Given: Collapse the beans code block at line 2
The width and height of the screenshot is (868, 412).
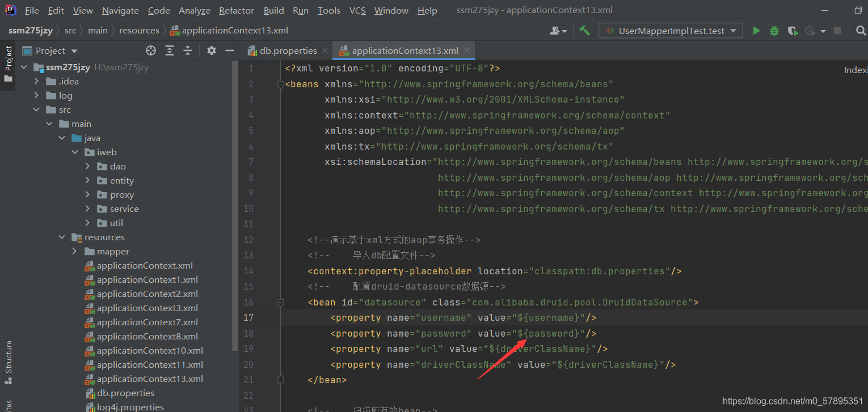Looking at the screenshot, I should point(280,84).
